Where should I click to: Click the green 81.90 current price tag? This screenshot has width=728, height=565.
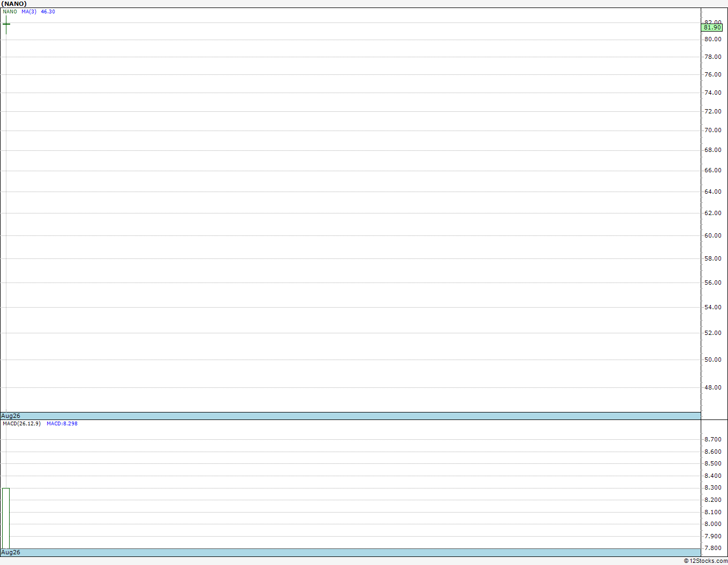tap(712, 27)
